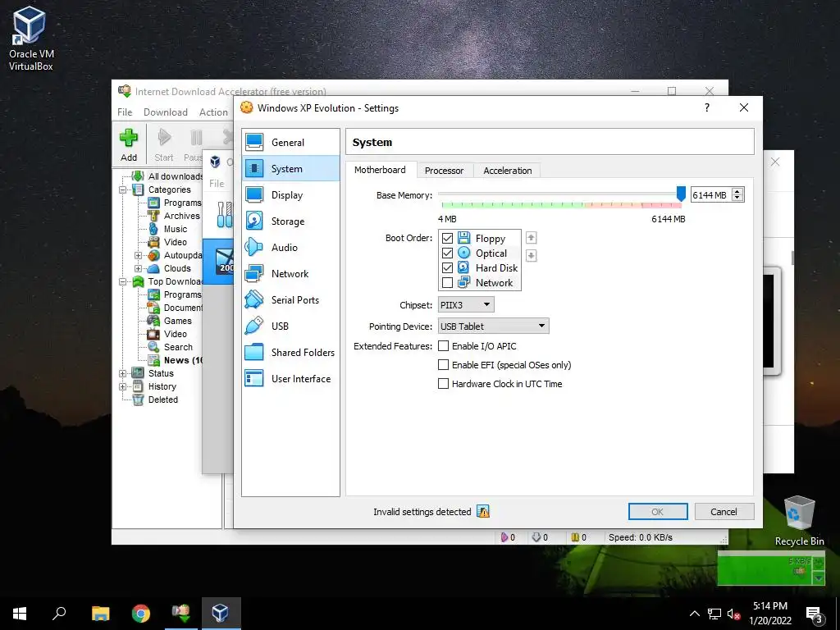Open the General settings category
840x630 pixels.
click(x=290, y=143)
